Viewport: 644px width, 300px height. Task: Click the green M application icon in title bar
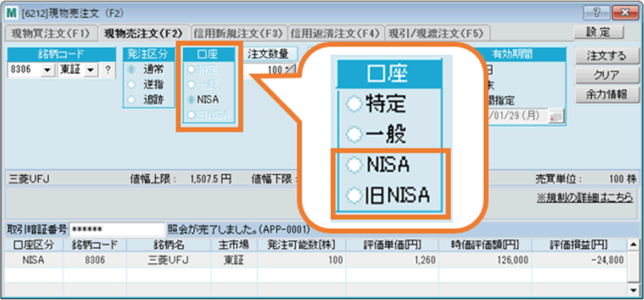(x=11, y=13)
